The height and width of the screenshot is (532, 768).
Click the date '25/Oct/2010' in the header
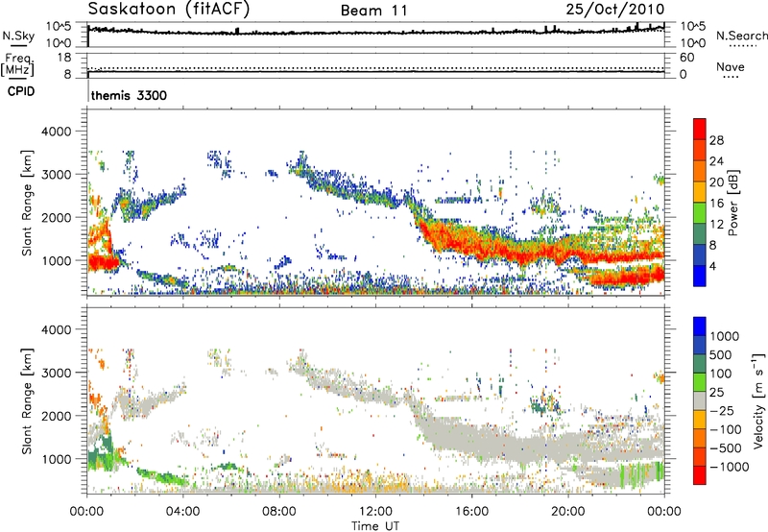pyautogui.click(x=615, y=10)
